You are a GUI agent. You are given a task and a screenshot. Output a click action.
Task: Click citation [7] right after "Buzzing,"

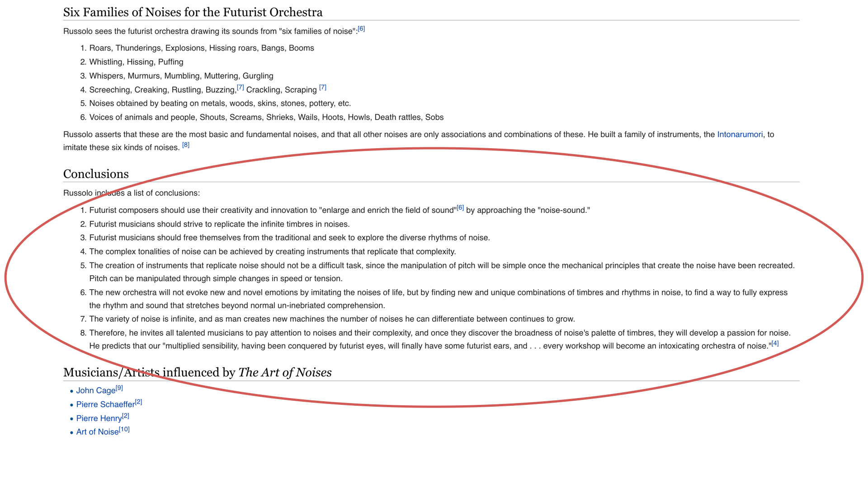tap(240, 87)
